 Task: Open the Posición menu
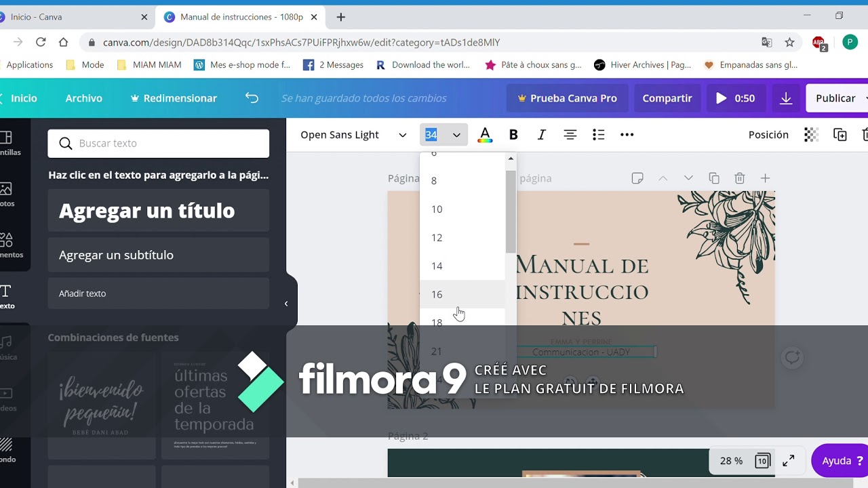pyautogui.click(x=768, y=135)
